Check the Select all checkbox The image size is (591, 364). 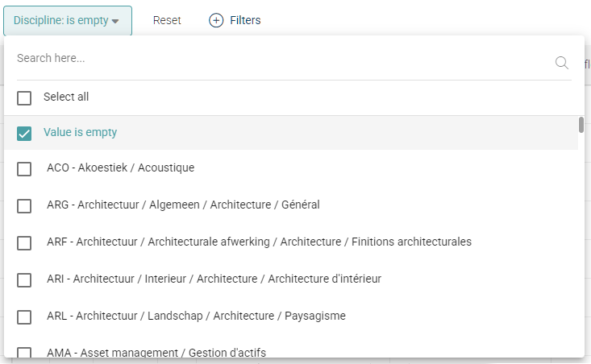coord(24,97)
